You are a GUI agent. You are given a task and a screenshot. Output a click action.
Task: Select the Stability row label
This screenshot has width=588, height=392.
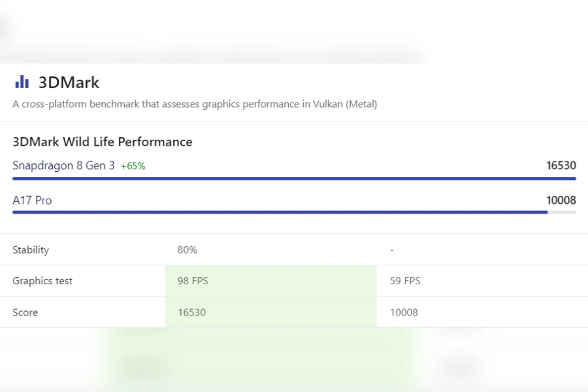pyautogui.click(x=31, y=250)
